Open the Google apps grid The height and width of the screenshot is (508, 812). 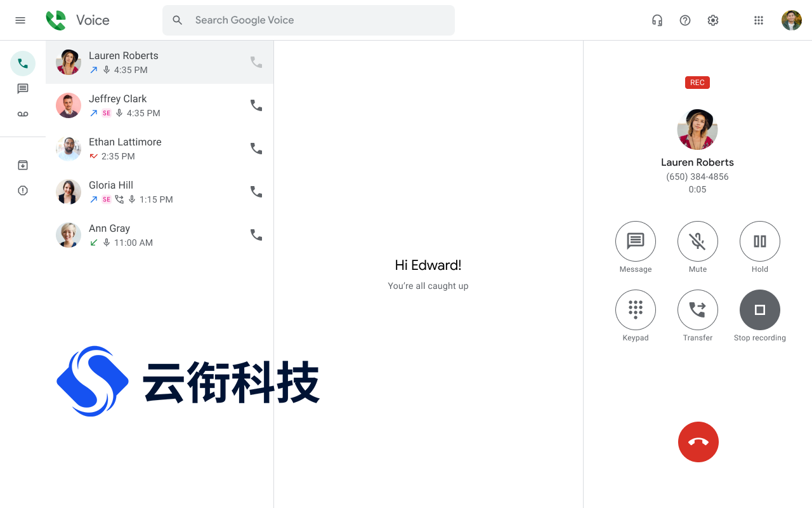759,20
